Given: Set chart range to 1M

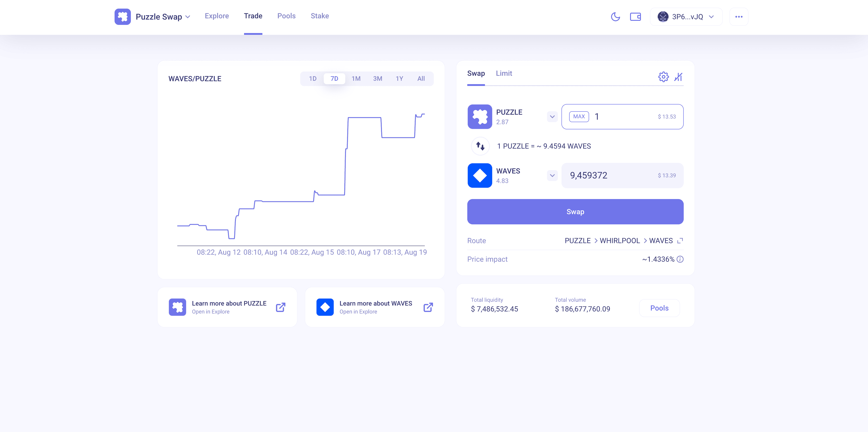Looking at the screenshot, I should 356,78.
